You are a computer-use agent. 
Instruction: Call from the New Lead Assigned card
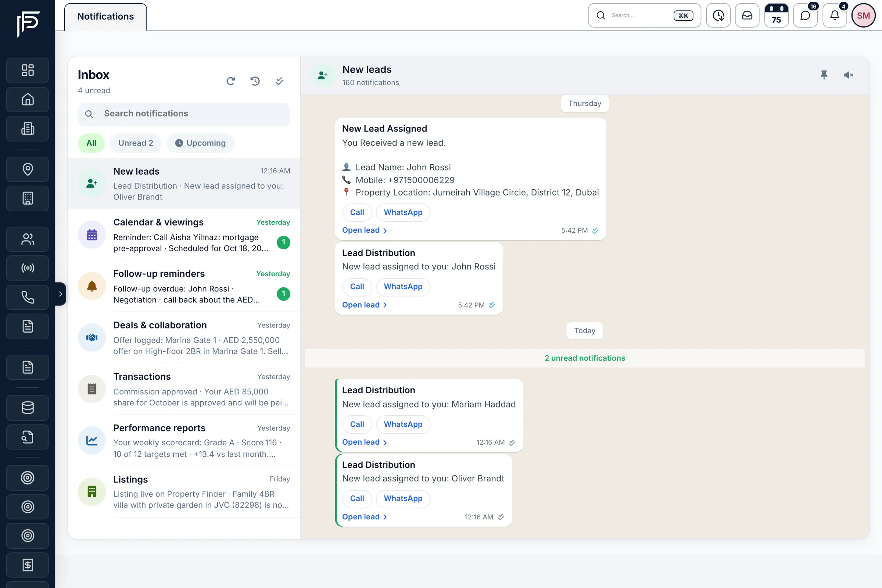pyautogui.click(x=357, y=213)
